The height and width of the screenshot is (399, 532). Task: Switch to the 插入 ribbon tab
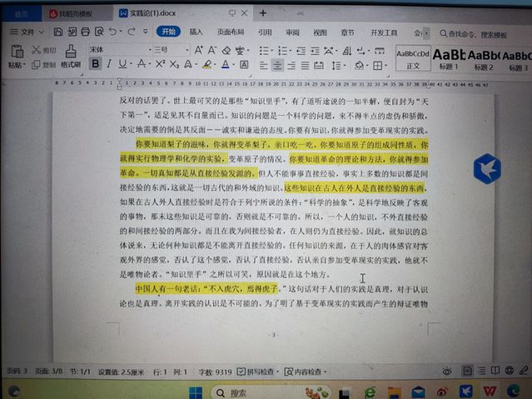pyautogui.click(x=196, y=32)
